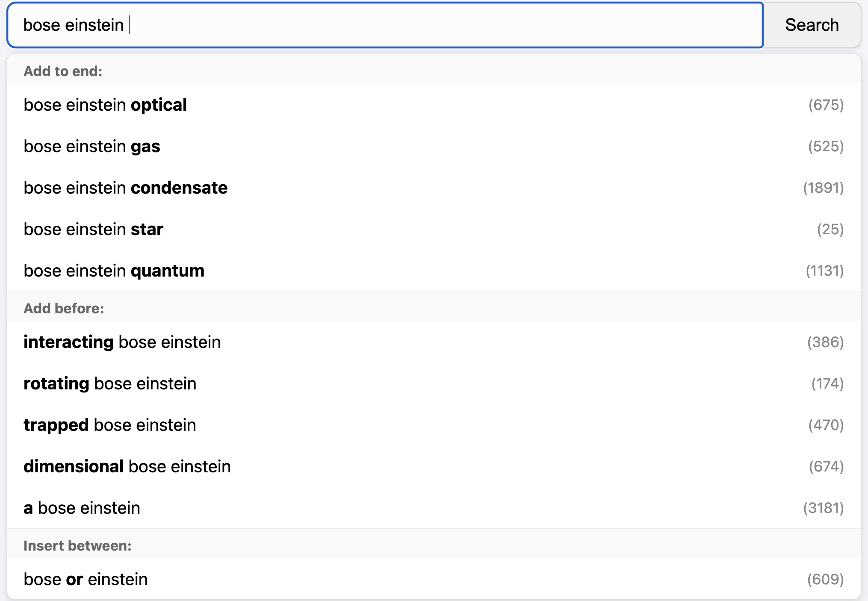The image size is (868, 601).
Task: Choose the bose einstein gas suggestion
Action: [434, 146]
